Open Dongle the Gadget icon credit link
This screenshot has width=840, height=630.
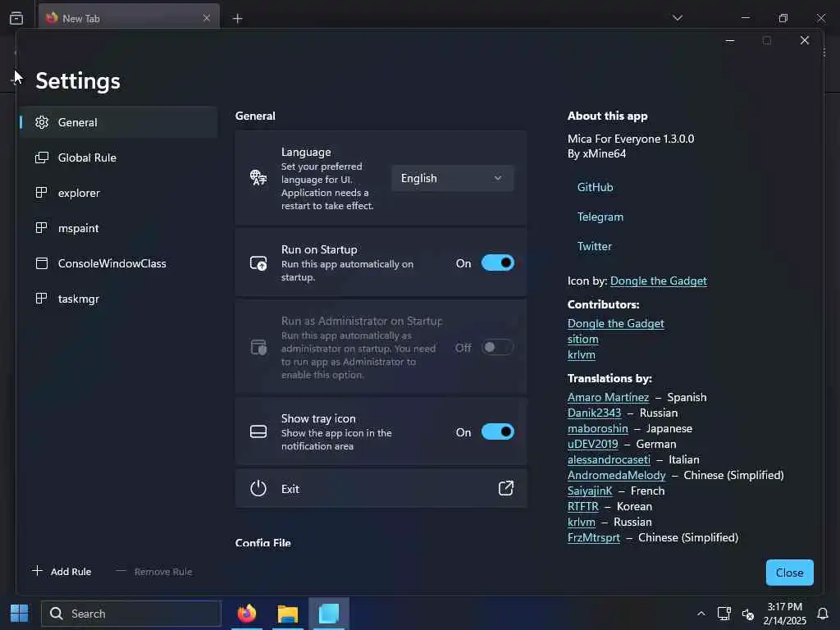click(659, 281)
